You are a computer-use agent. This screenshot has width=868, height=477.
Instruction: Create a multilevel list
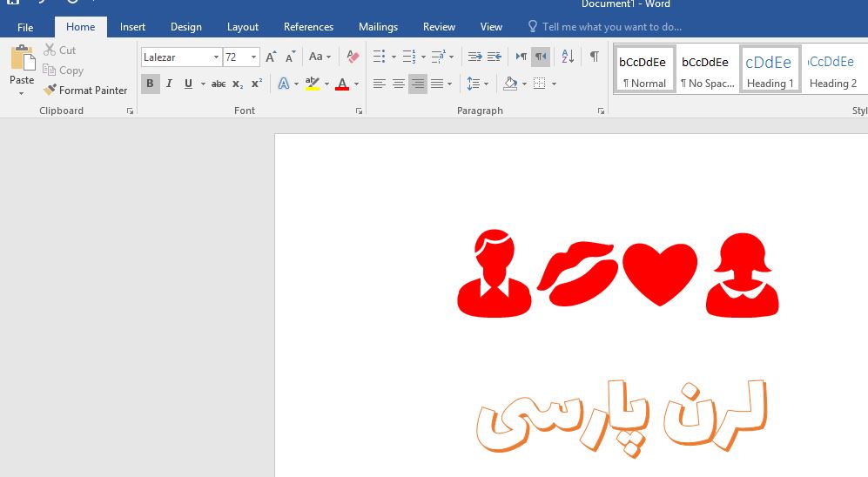click(x=439, y=57)
